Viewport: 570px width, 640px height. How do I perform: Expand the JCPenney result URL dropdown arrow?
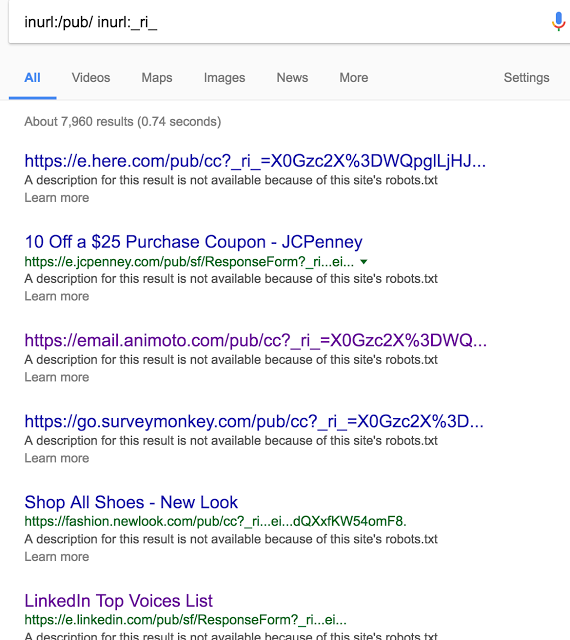(x=364, y=262)
